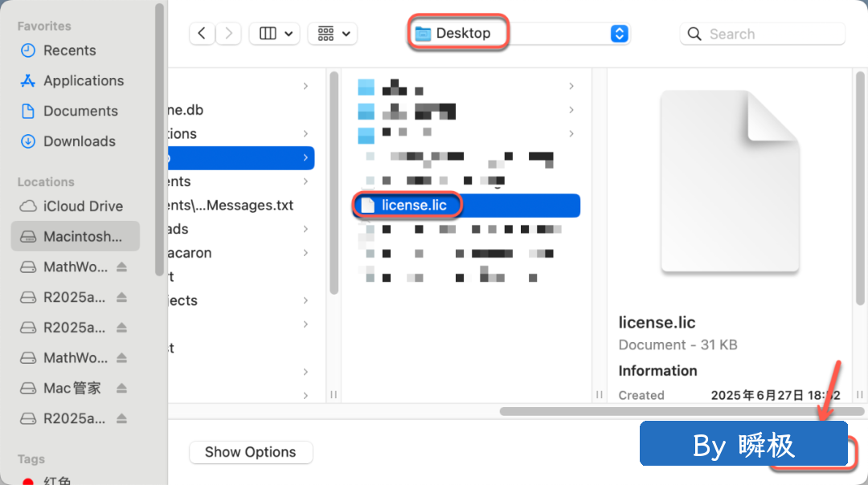Click the Macintosh disk icon

click(x=28, y=237)
